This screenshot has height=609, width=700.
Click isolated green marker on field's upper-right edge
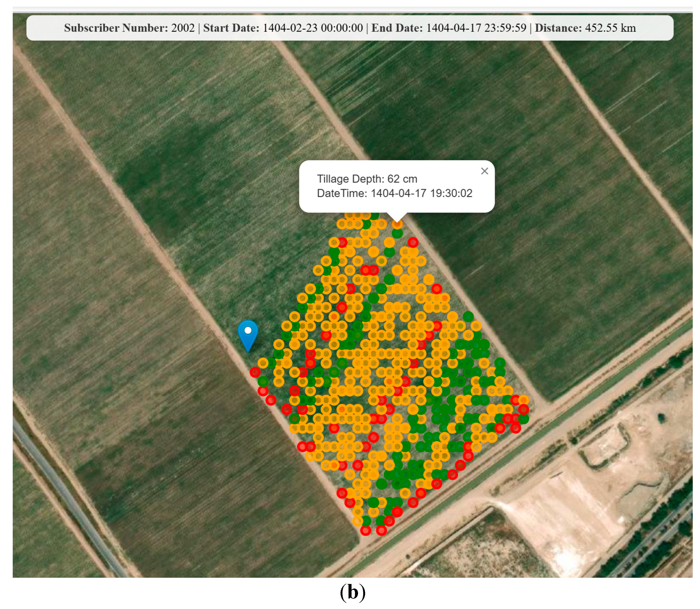coord(468,316)
